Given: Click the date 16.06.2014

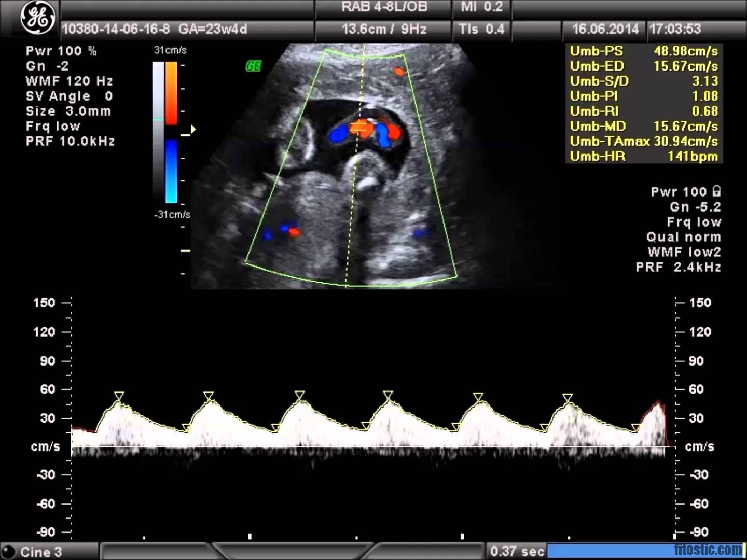Looking at the screenshot, I should pyautogui.click(x=605, y=29).
